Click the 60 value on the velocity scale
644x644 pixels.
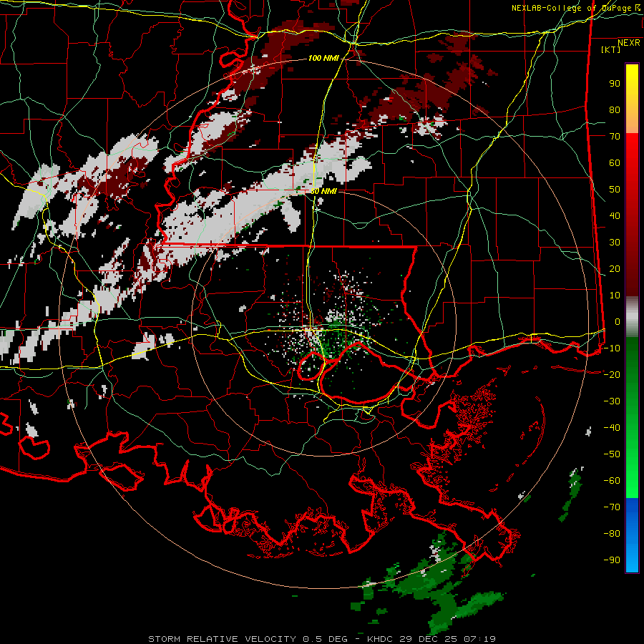pos(615,162)
